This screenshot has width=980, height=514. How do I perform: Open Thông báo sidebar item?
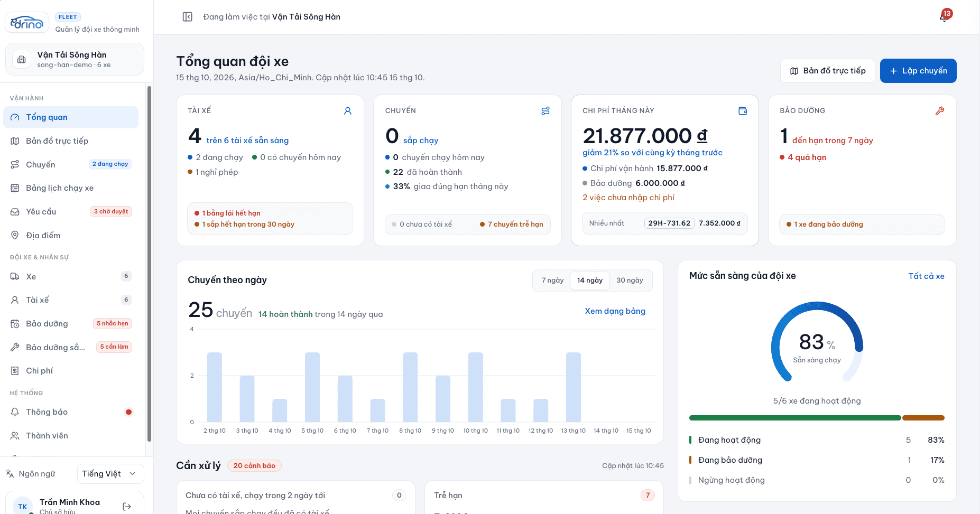[71, 412]
